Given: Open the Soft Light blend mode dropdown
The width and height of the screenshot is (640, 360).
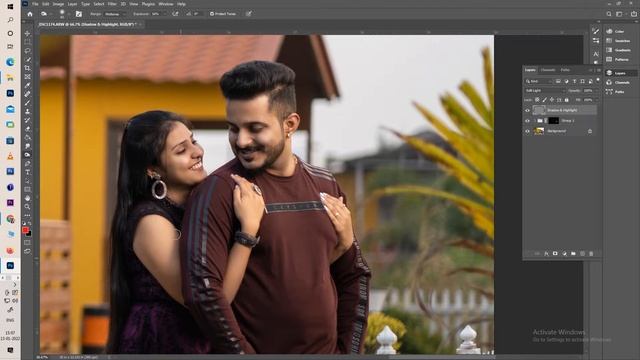Looking at the screenshot, I should click(544, 91).
